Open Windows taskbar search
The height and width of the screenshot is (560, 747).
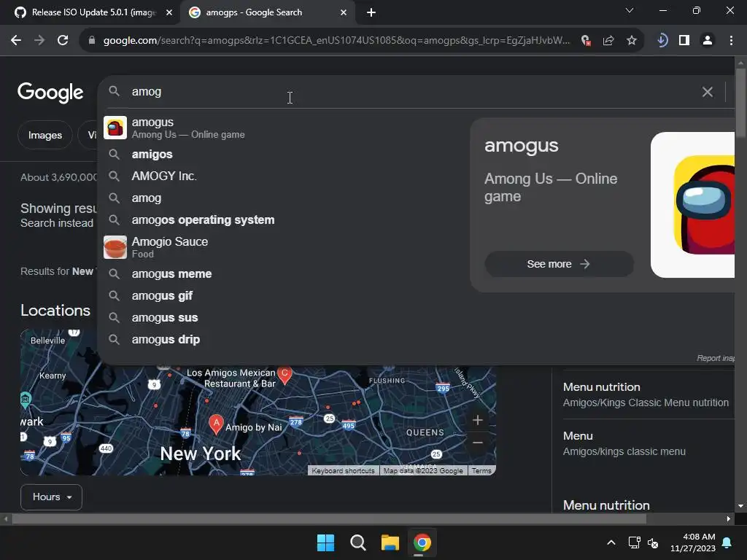(x=357, y=542)
